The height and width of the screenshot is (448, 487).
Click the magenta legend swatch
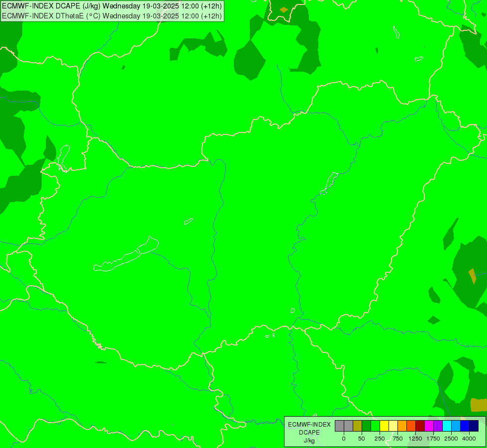click(429, 426)
